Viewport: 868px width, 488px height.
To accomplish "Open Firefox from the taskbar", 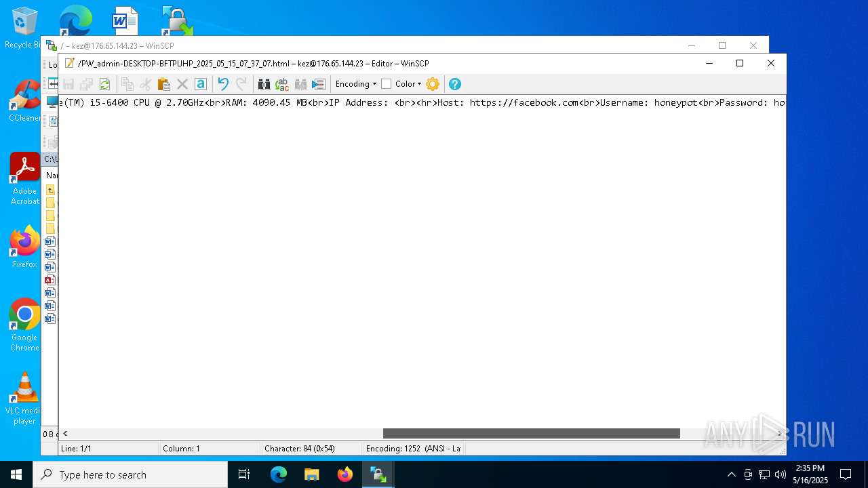I will tap(345, 474).
